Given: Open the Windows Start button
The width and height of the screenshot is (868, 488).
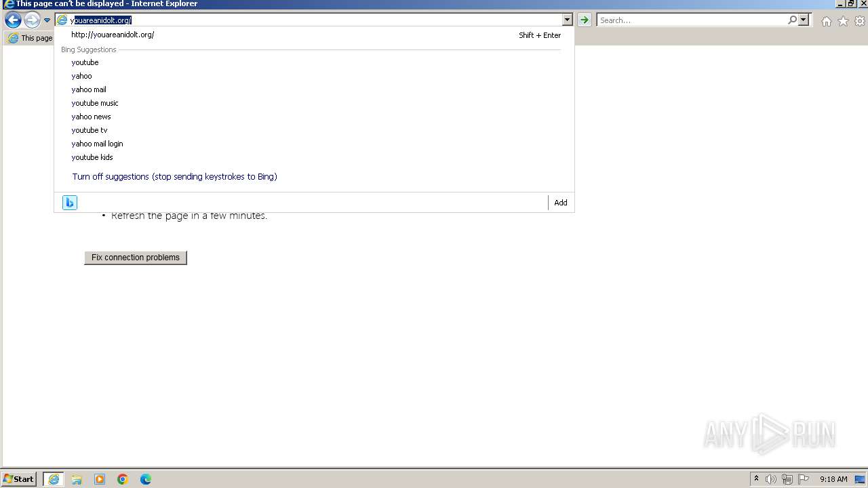Looking at the screenshot, I should point(19,479).
